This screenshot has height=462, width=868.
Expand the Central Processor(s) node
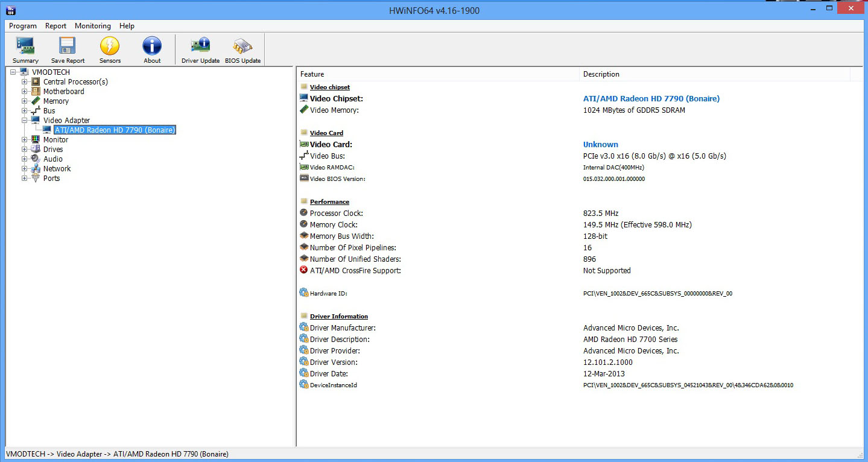[25, 82]
